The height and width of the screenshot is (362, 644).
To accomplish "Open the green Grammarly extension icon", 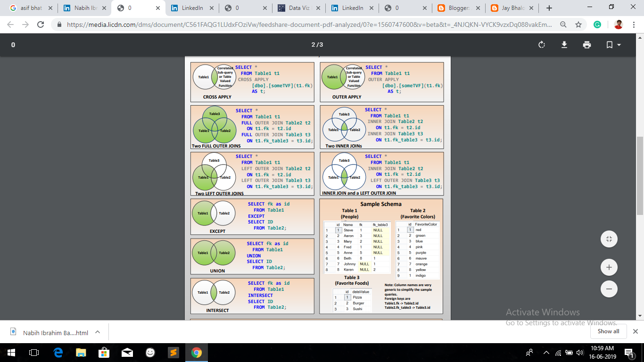I will pyautogui.click(x=597, y=25).
